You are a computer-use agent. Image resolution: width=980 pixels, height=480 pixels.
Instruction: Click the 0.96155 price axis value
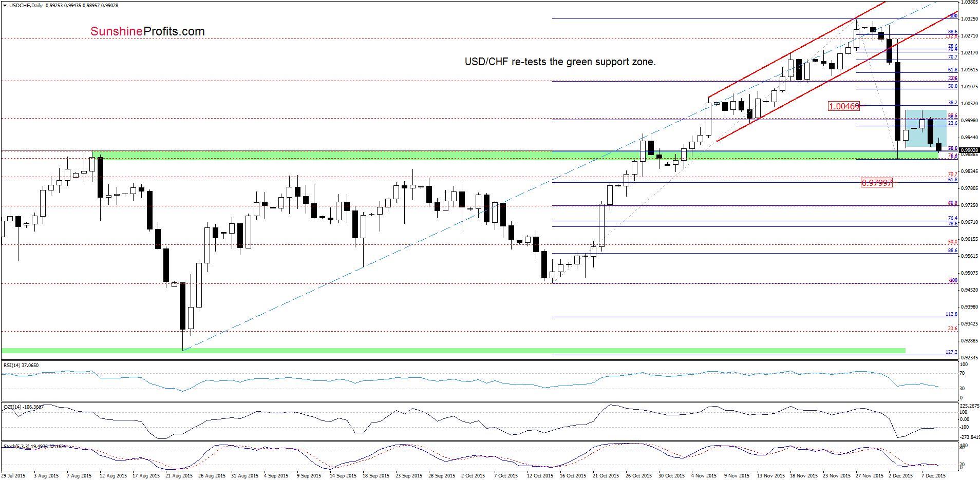[970, 239]
